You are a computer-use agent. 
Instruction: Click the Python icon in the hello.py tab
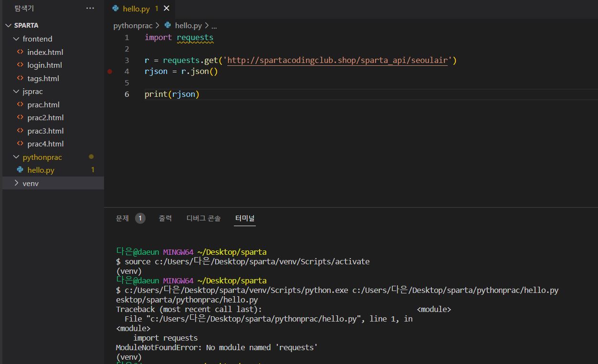pyautogui.click(x=115, y=8)
